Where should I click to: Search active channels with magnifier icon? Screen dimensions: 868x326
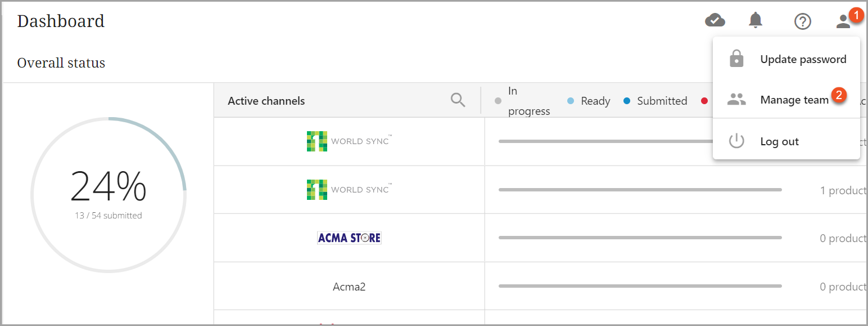click(x=458, y=100)
